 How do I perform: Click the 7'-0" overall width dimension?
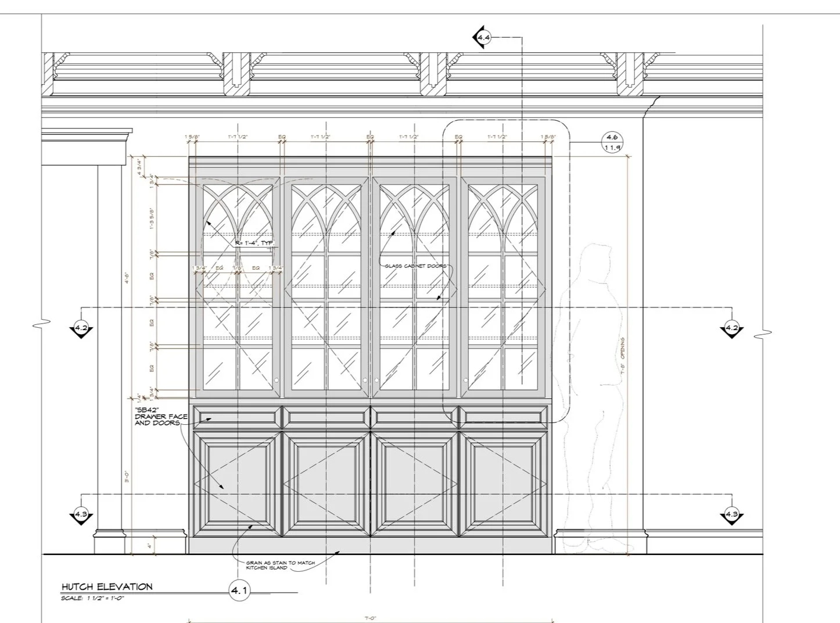click(x=370, y=619)
